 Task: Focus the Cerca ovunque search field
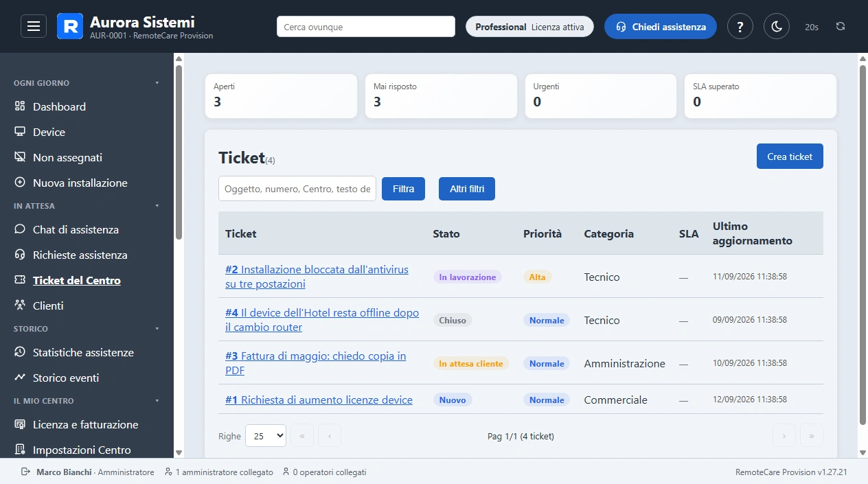click(x=366, y=27)
